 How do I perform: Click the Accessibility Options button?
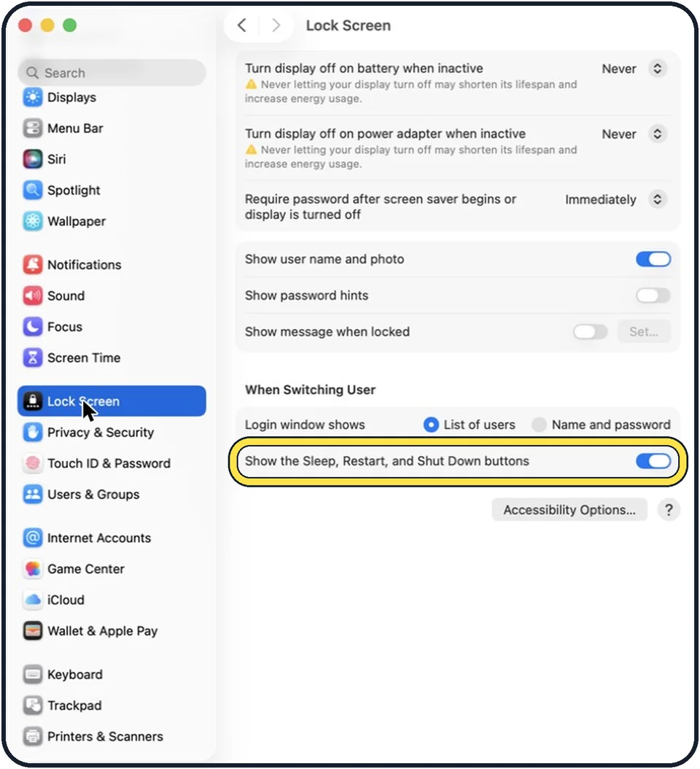[569, 510]
